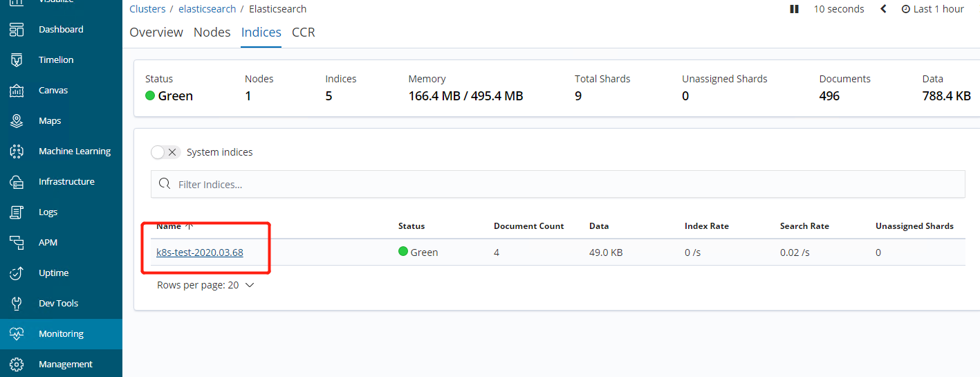Select the Dev Tools wrench icon

tap(17, 304)
